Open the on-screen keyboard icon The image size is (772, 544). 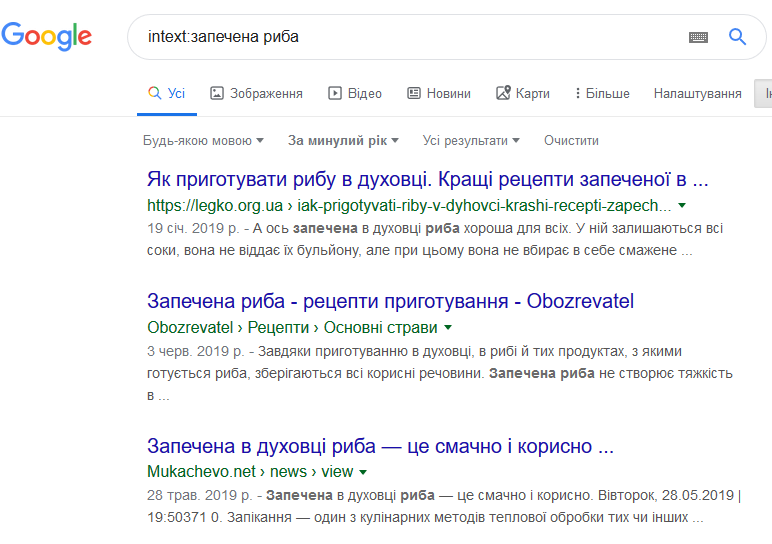(698, 37)
